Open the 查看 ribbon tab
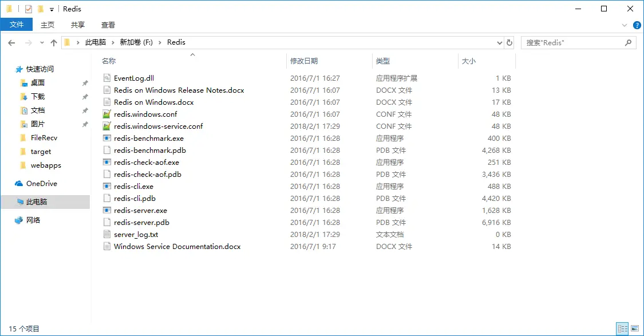Screen dimensions: 644x336 (108, 25)
